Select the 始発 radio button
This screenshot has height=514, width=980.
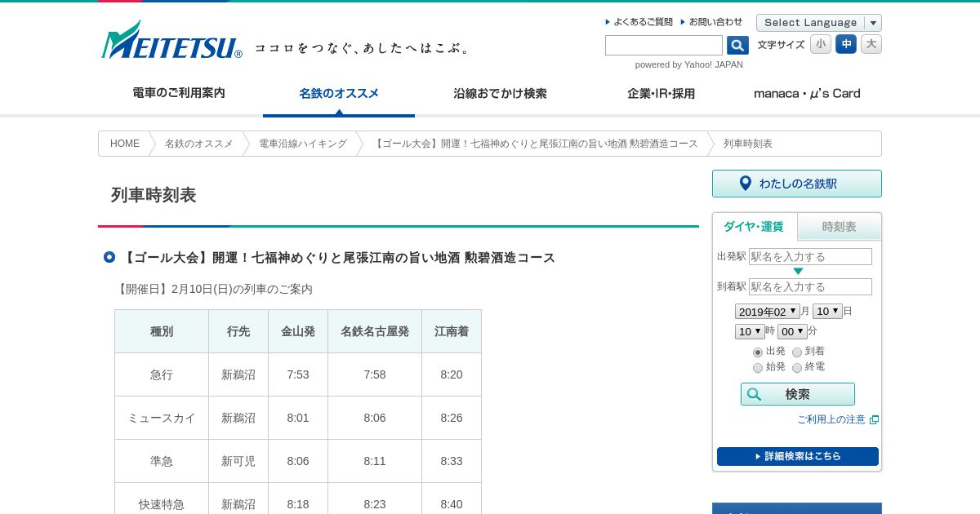tap(758, 368)
